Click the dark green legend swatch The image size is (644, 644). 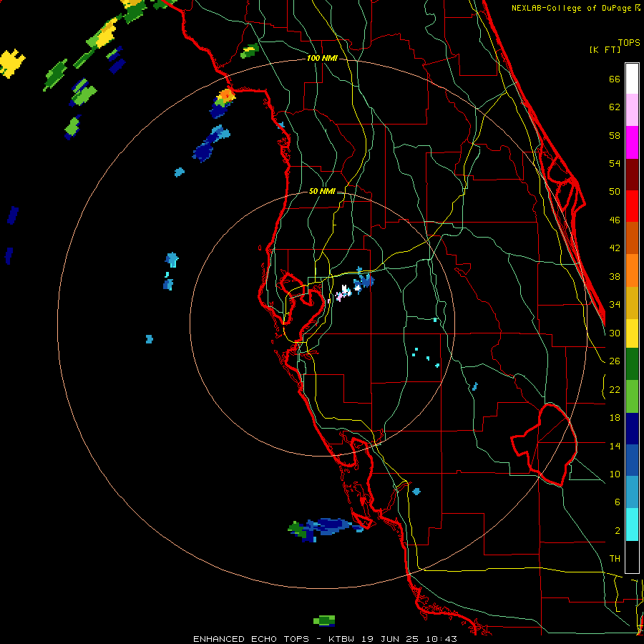632,364
